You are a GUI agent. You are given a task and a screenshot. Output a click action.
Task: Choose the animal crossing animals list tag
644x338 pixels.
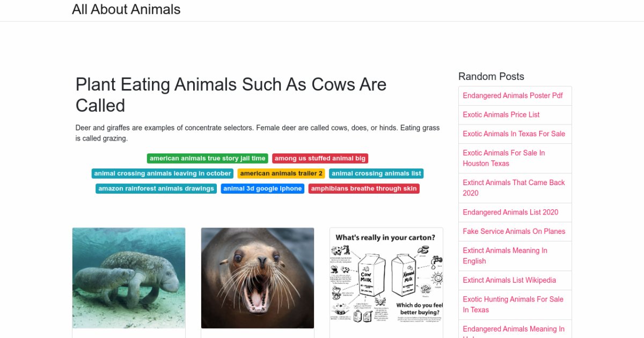tap(376, 173)
